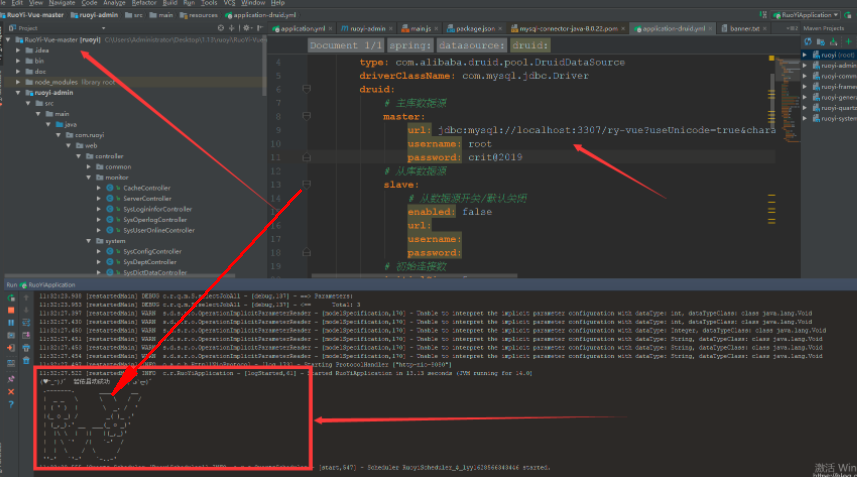Image resolution: width=857 pixels, height=477 pixels.
Task: Pause program output in Run panel
Action: coord(11,323)
